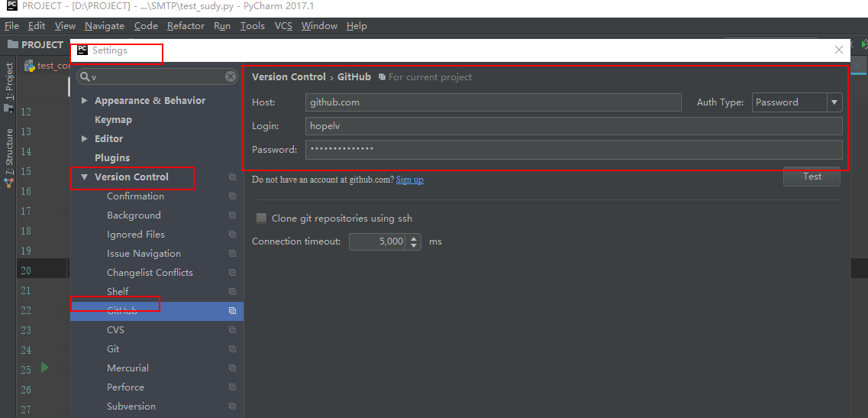Open the Window menu

coord(319,25)
